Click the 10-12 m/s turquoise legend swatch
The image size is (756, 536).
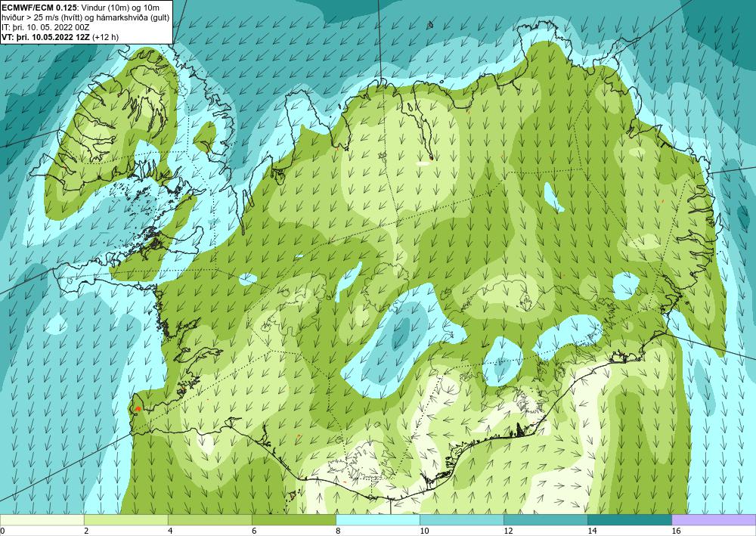point(462,520)
